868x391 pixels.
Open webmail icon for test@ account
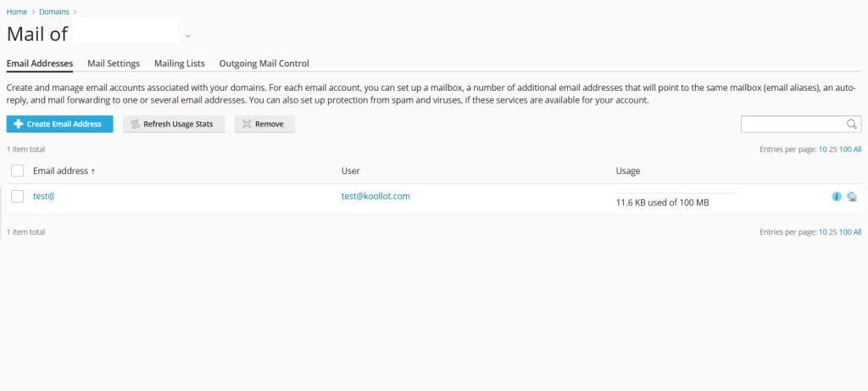852,197
